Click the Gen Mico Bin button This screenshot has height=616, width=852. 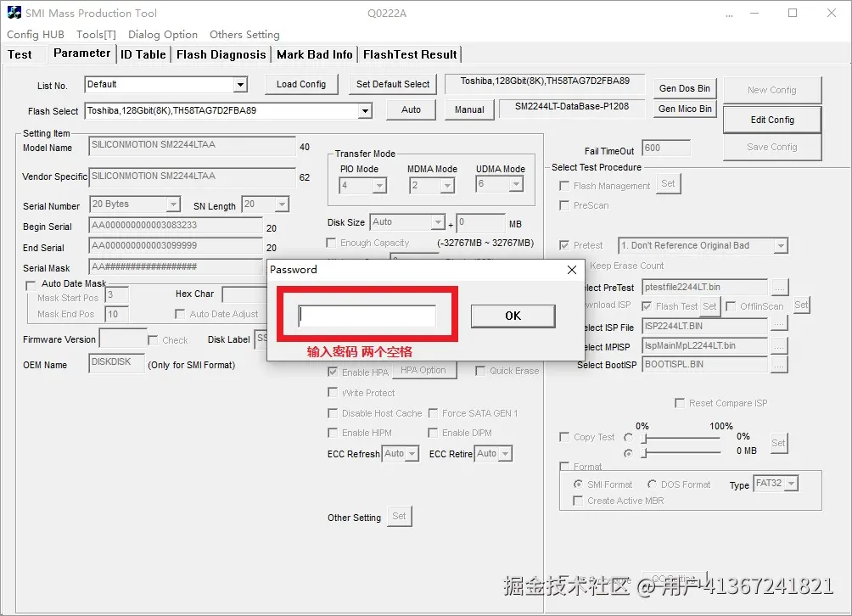pos(685,109)
